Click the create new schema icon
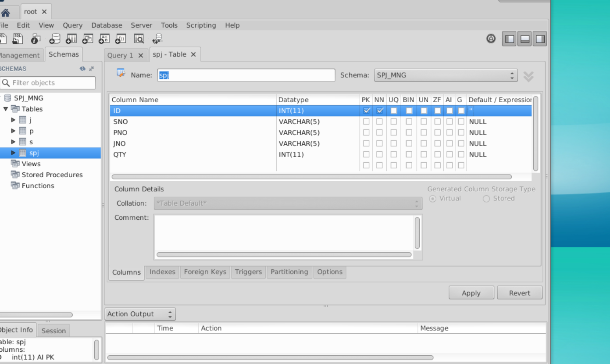This screenshot has height=364, width=610. (54, 39)
